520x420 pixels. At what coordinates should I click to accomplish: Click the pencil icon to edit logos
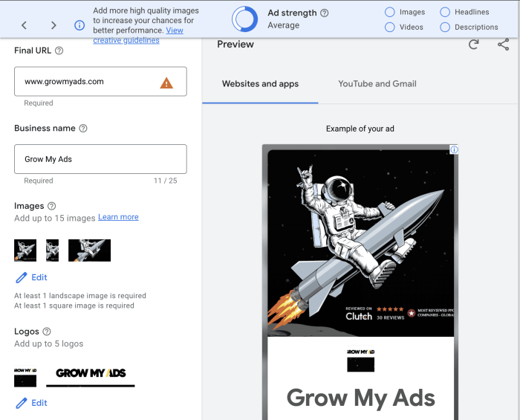pyautogui.click(x=22, y=404)
